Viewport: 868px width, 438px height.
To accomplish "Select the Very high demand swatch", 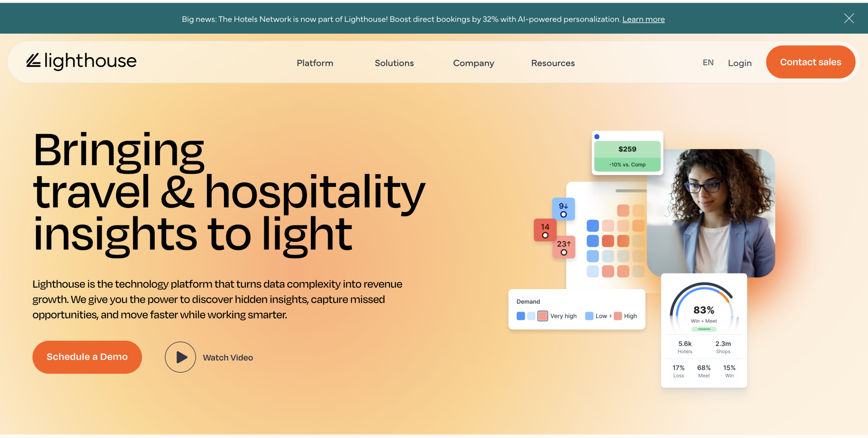I will (542, 316).
